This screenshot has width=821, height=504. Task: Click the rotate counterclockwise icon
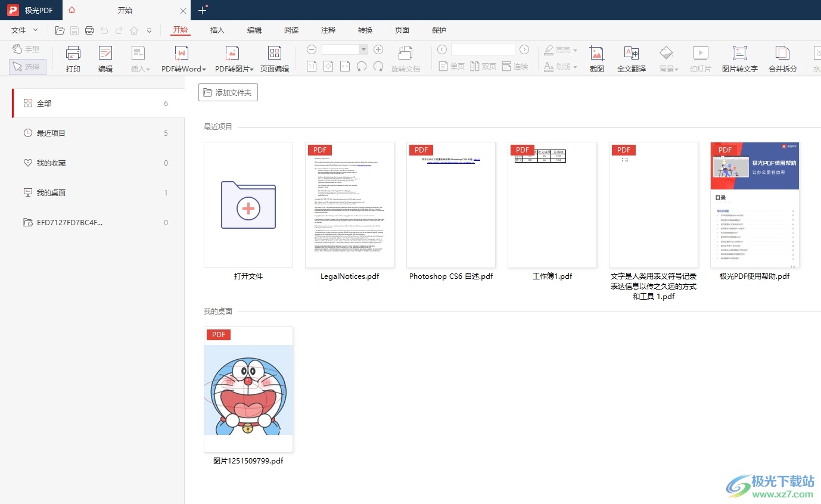pos(362,66)
